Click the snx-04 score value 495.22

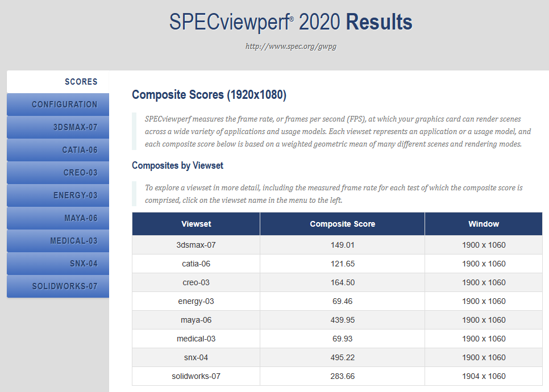click(342, 357)
